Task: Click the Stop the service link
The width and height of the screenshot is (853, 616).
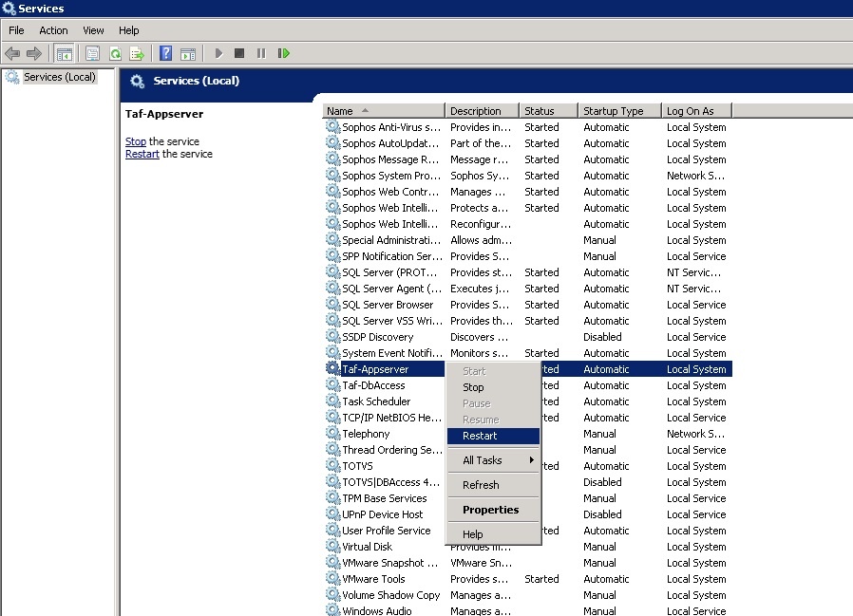Action: pos(136,141)
